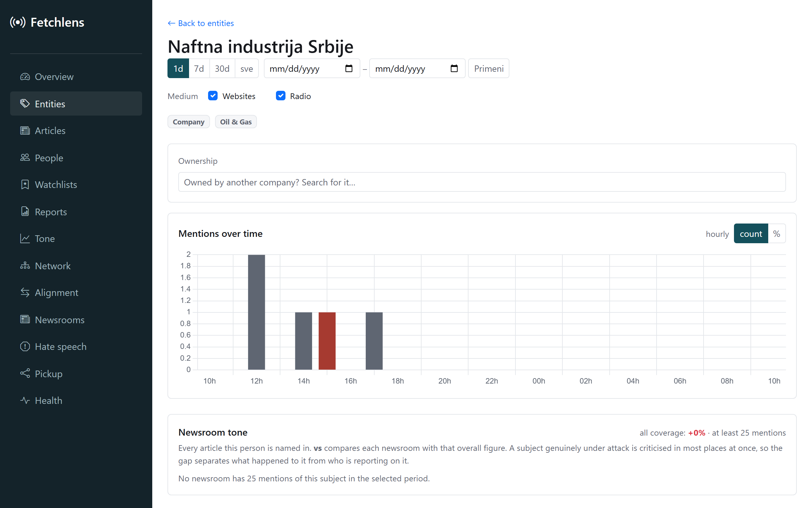This screenshot has height=508, width=812.
Task: Click the Articles newspaper icon
Action: (x=25, y=130)
